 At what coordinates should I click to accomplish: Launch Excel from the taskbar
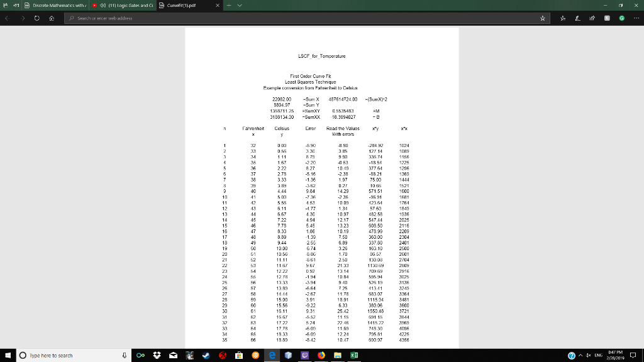click(x=353, y=355)
